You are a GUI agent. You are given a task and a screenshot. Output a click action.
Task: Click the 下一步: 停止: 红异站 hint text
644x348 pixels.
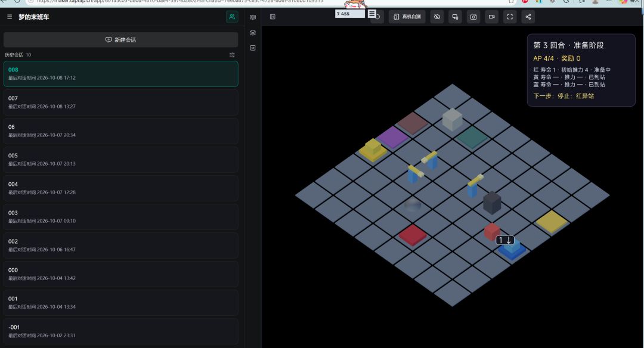click(x=563, y=96)
